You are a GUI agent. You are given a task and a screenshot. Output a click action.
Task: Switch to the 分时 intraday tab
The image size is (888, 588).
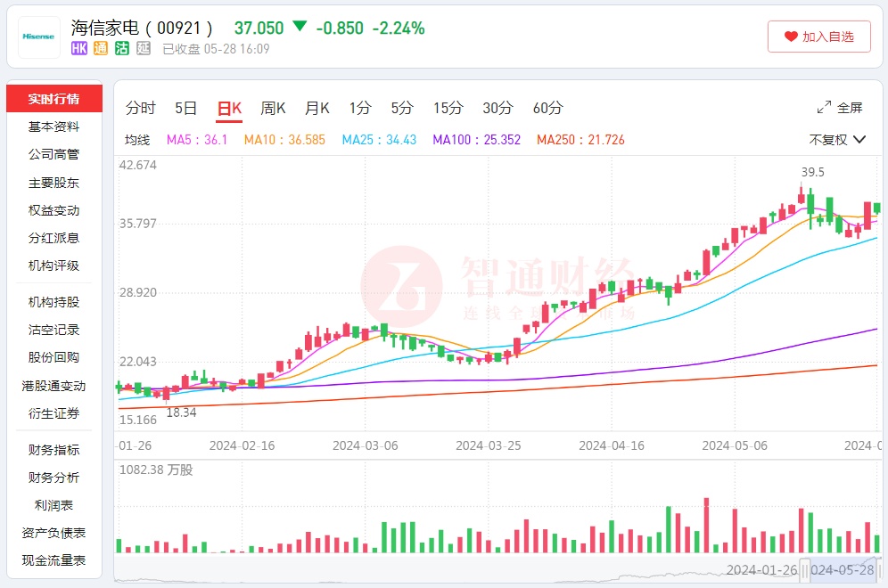(140, 109)
